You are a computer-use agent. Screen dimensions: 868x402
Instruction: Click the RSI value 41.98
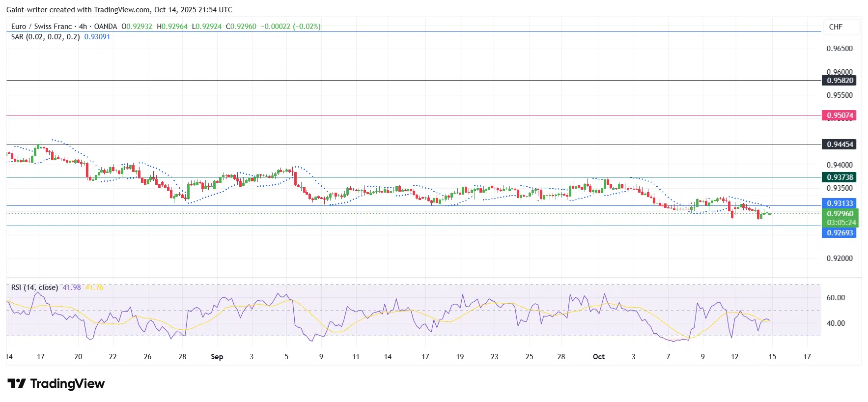(x=72, y=287)
